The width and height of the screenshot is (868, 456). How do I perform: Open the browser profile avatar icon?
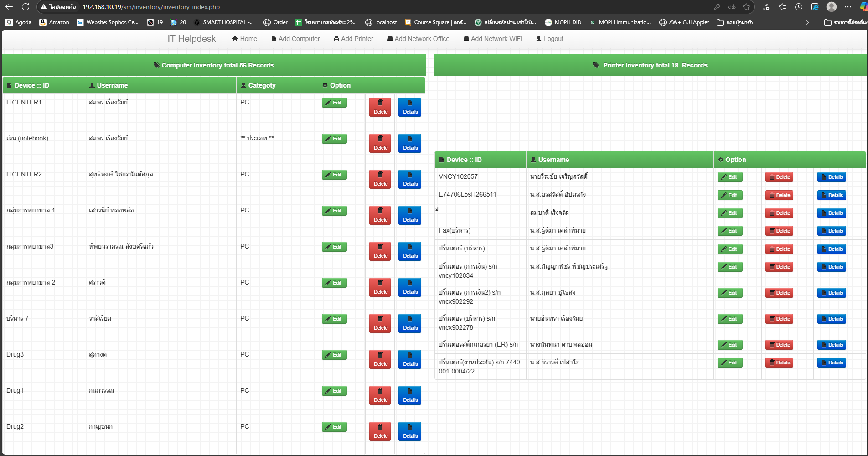(x=832, y=7)
